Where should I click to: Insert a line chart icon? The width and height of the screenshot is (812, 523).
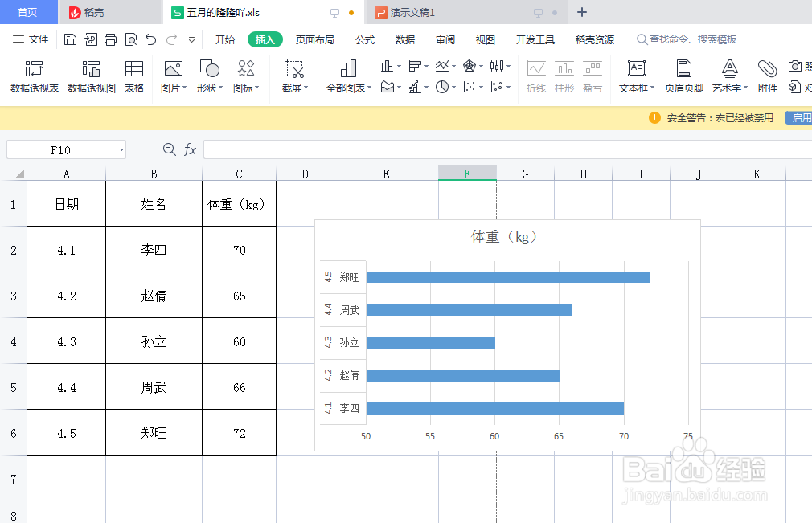point(441,66)
